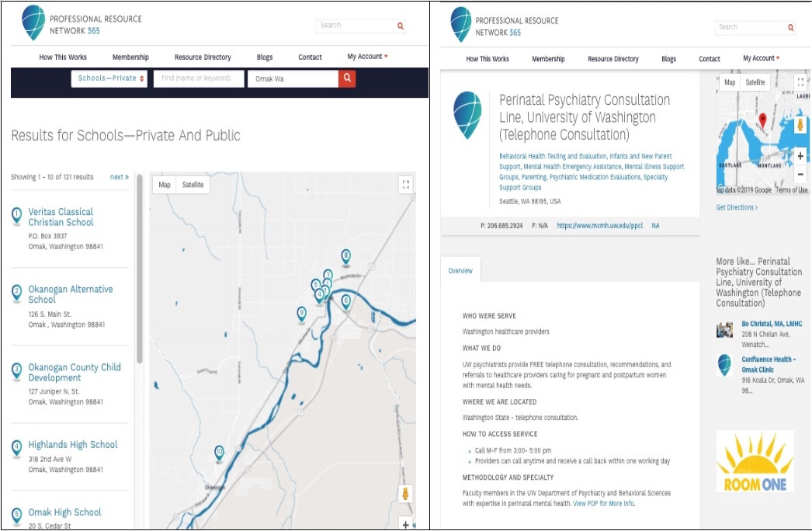Viewport: 812px width, 531px height.
Task: Click the search magnifier icon in right header
Action: pyautogui.click(x=790, y=27)
